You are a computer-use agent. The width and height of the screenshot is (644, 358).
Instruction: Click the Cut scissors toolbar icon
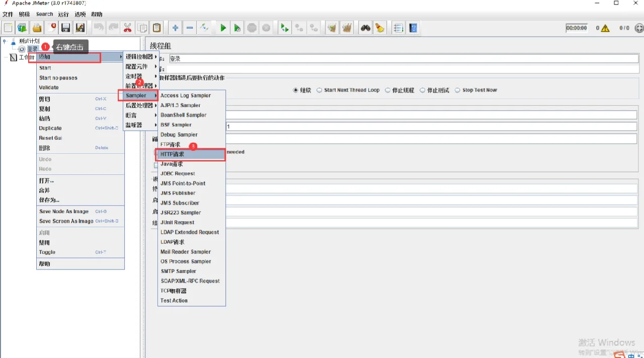click(x=128, y=28)
